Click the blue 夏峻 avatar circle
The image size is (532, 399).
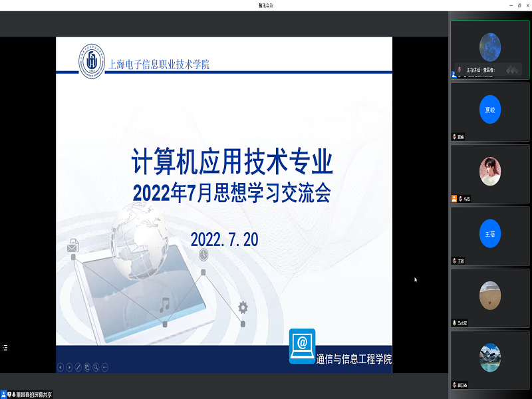click(490, 110)
